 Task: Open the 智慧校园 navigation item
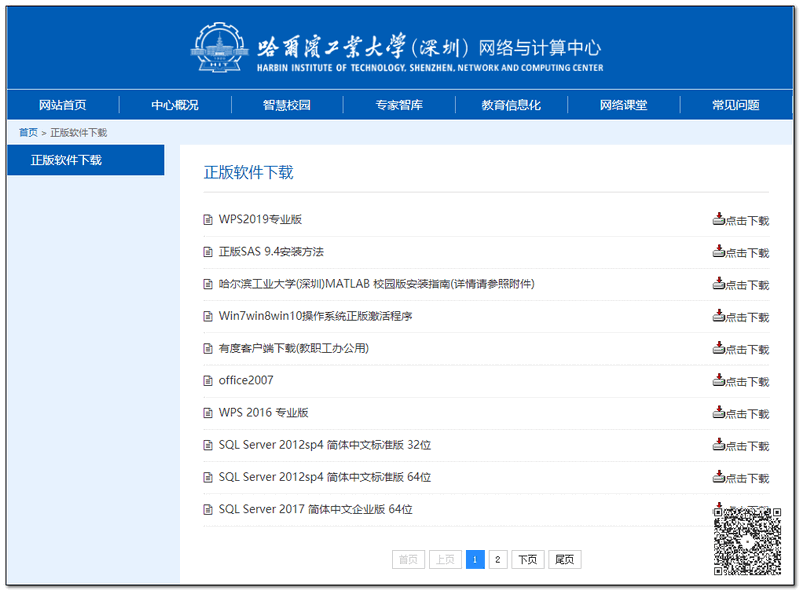287,105
